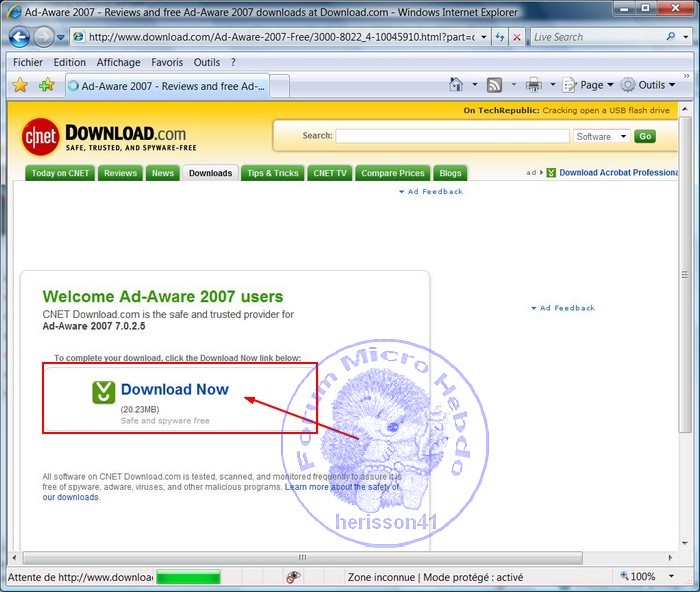The image size is (700, 592).
Task: Click the right-side Ad Feedback link
Action: tap(563, 308)
